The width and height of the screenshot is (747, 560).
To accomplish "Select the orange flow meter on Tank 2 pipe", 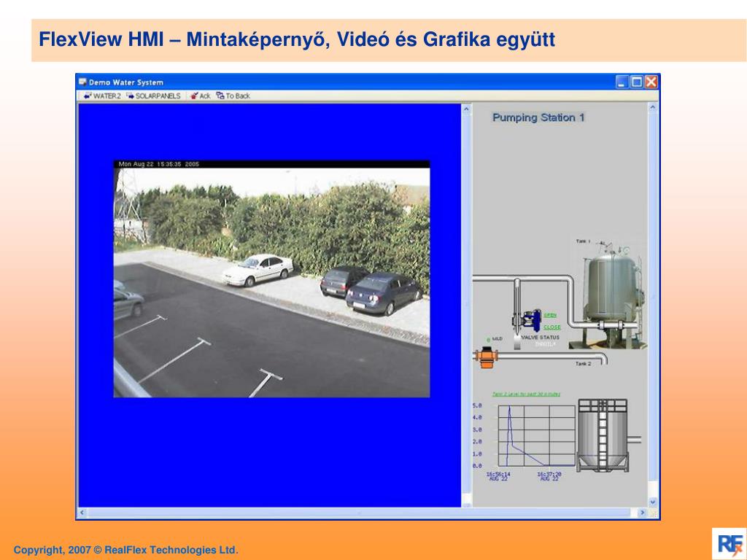I will [486, 357].
